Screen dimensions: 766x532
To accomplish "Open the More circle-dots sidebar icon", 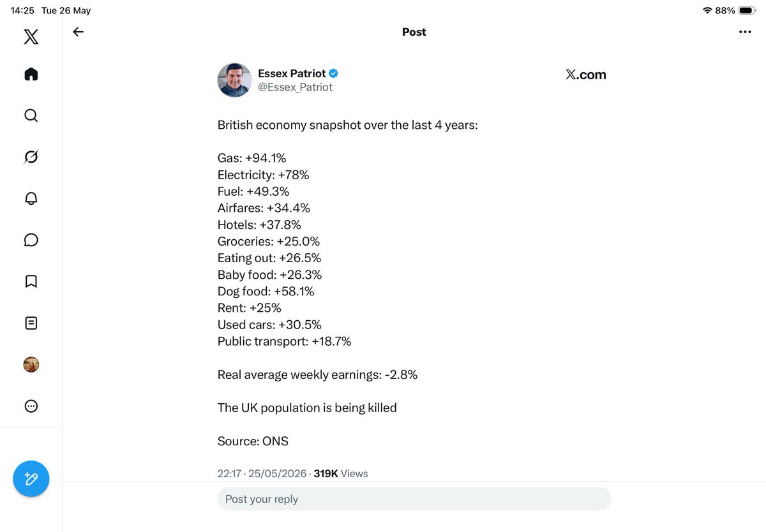I will coord(31,406).
